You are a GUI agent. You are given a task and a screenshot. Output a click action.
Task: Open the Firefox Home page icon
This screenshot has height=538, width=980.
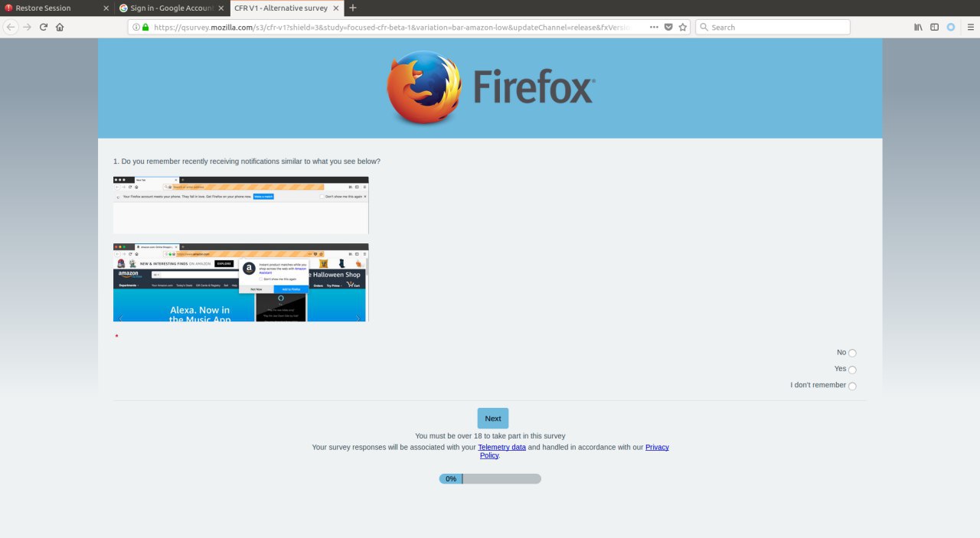click(60, 27)
